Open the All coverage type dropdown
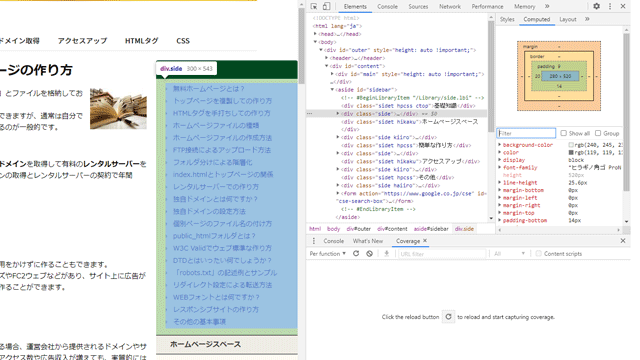Screen dimensions: 640x360 [x=509, y=253]
